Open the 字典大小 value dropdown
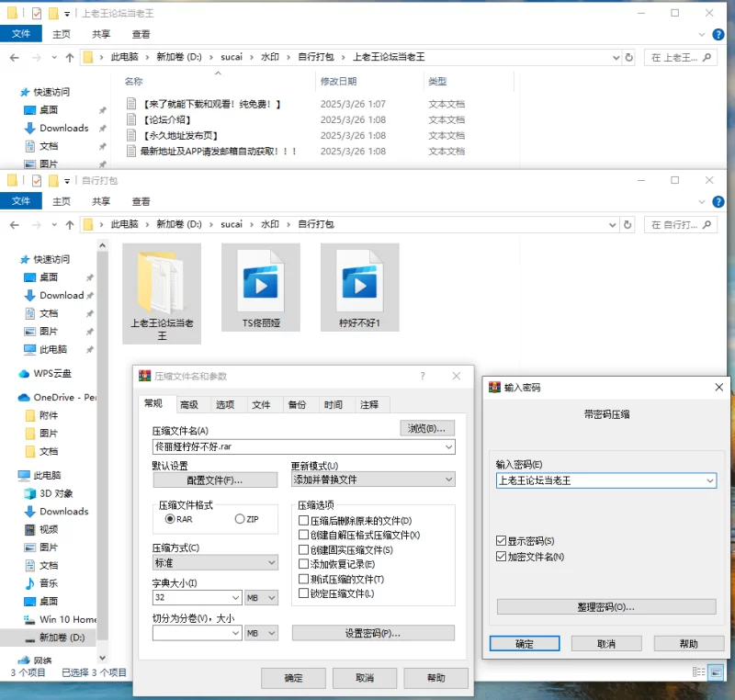 (236, 597)
